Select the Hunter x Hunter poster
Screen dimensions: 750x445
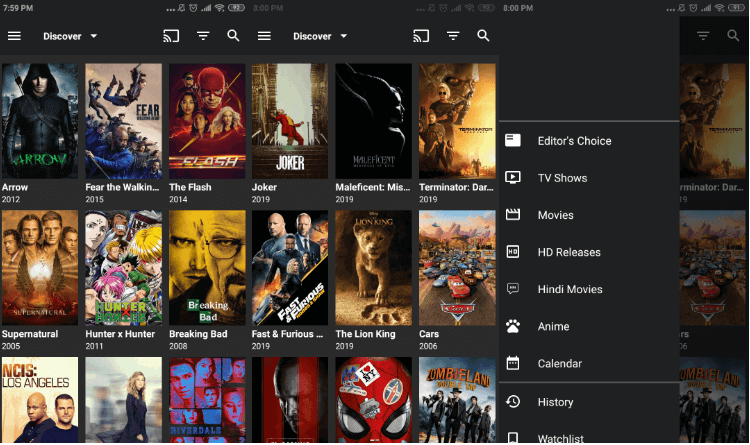(x=123, y=268)
